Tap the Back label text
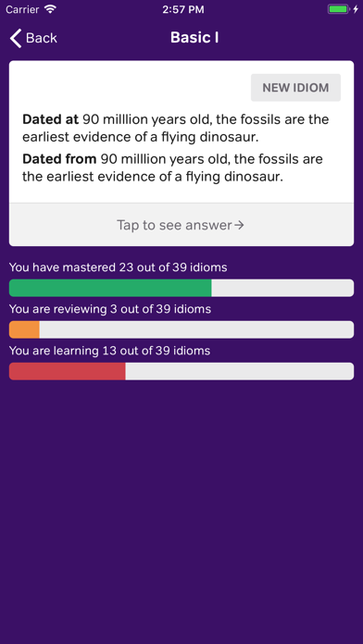Viewport: 363px width, 644px height. (x=42, y=38)
